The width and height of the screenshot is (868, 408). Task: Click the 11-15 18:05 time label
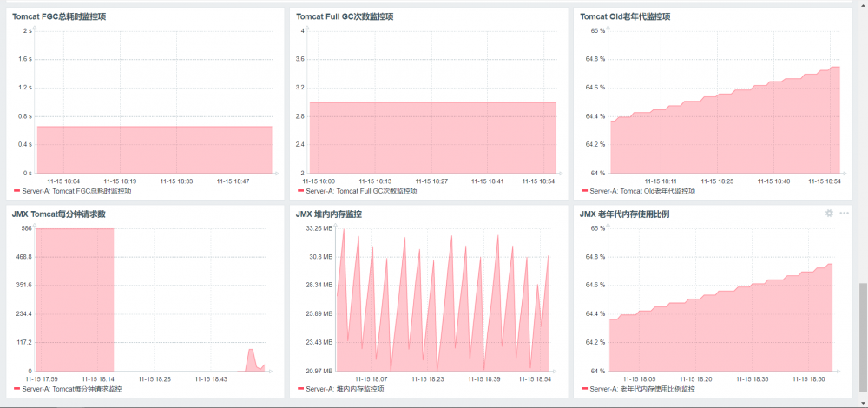(640, 379)
